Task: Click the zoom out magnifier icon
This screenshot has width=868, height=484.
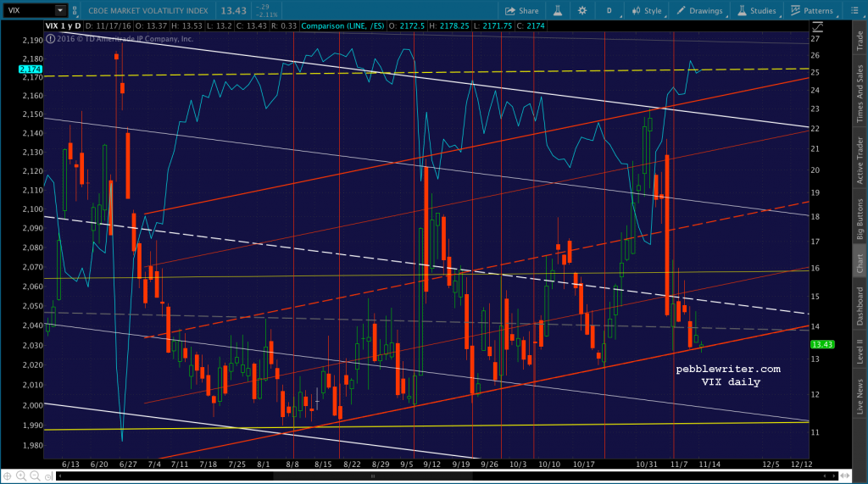Action: pyautogui.click(x=35, y=476)
